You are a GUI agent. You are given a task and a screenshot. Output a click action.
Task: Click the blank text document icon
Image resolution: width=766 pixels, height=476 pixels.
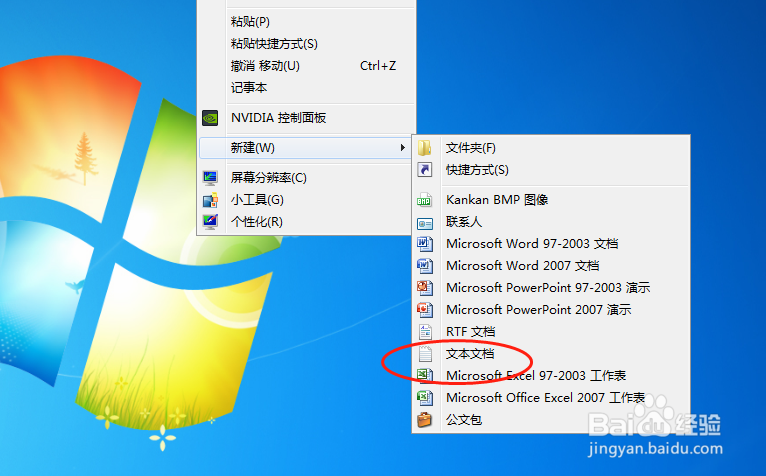tap(425, 353)
